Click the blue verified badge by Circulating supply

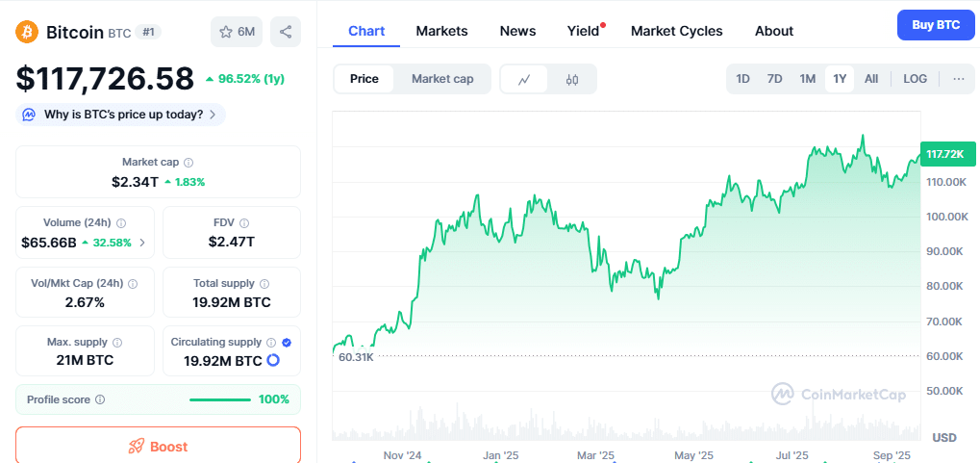[x=287, y=343]
